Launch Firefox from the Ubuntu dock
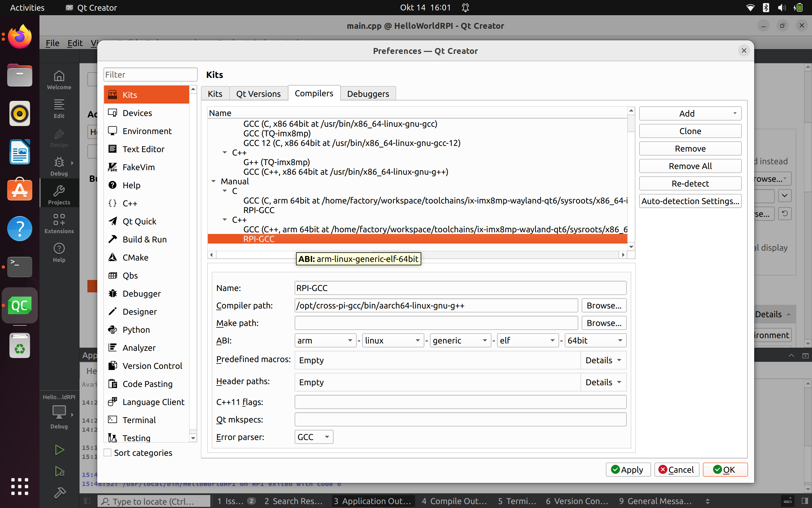 click(x=20, y=37)
